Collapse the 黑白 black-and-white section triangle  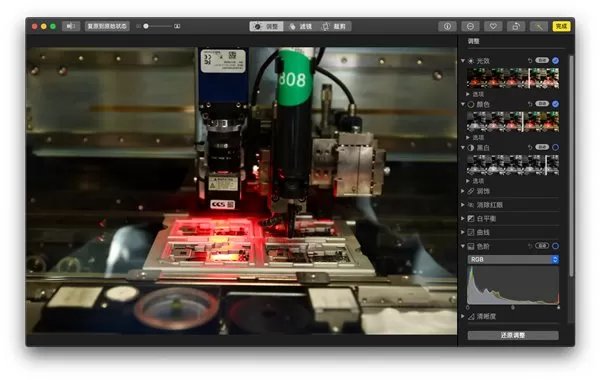click(x=463, y=147)
